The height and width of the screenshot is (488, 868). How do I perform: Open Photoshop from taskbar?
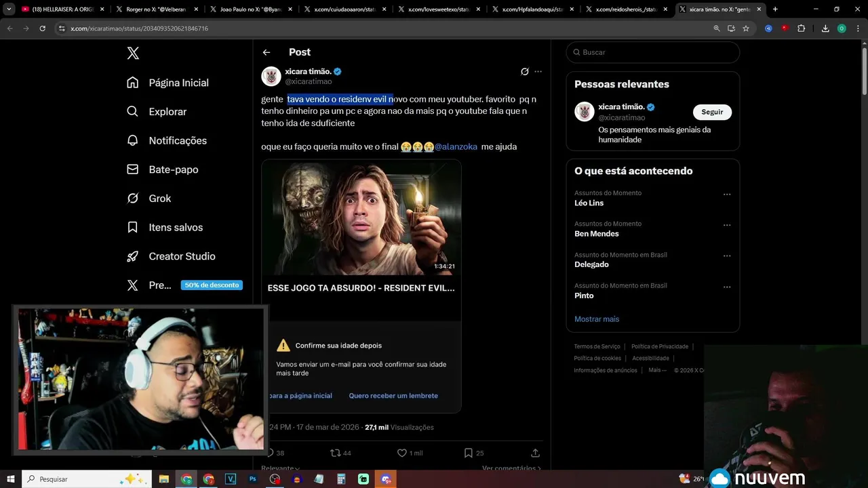(253, 479)
